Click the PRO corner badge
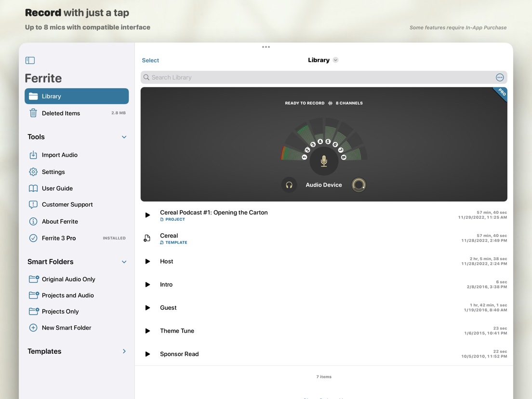The width and height of the screenshot is (532, 399). click(x=502, y=93)
